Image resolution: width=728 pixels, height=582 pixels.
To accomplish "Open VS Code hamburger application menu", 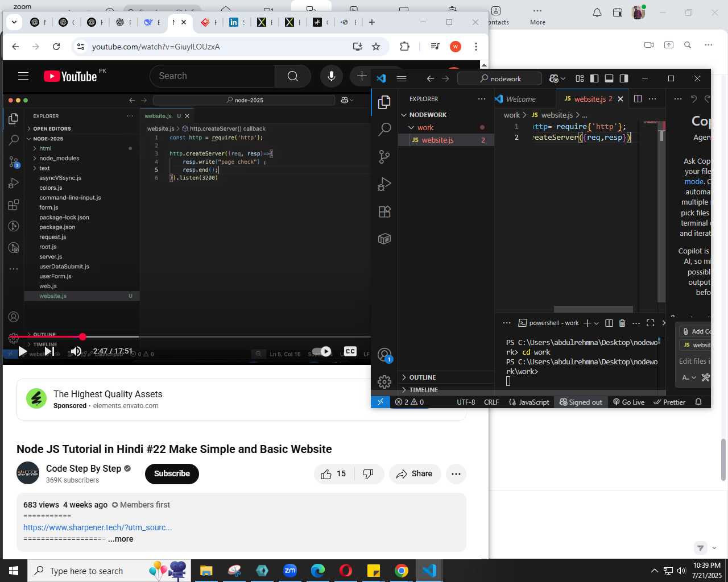I will point(402,78).
